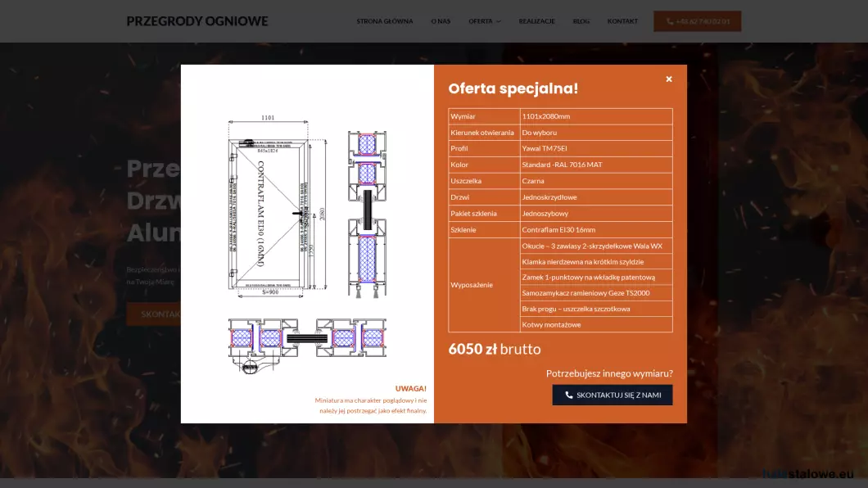Screen dimensions: 868x488
Task: Select the 'Wyposażenie' row label
Action: pos(472,285)
